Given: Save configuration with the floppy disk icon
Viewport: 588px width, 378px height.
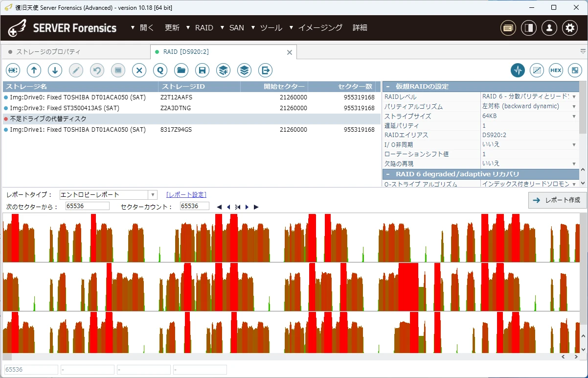Looking at the screenshot, I should pos(202,71).
